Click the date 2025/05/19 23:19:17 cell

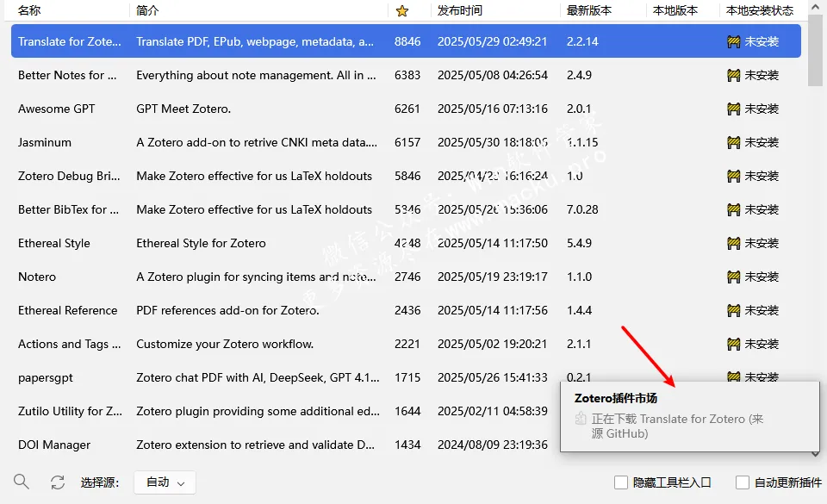point(493,277)
